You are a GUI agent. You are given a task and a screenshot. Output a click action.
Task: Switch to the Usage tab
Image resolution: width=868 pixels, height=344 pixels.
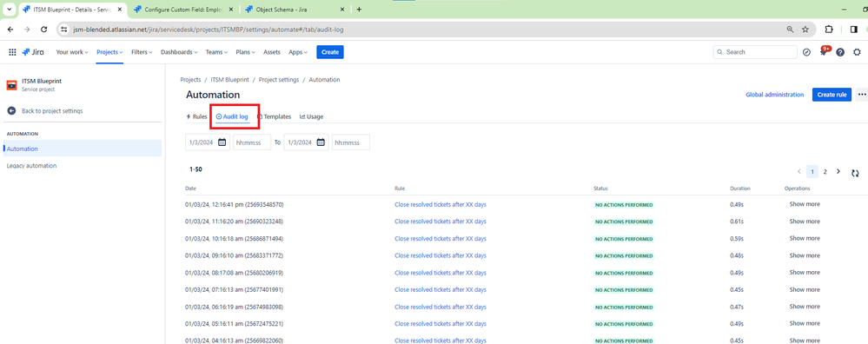pyautogui.click(x=312, y=116)
